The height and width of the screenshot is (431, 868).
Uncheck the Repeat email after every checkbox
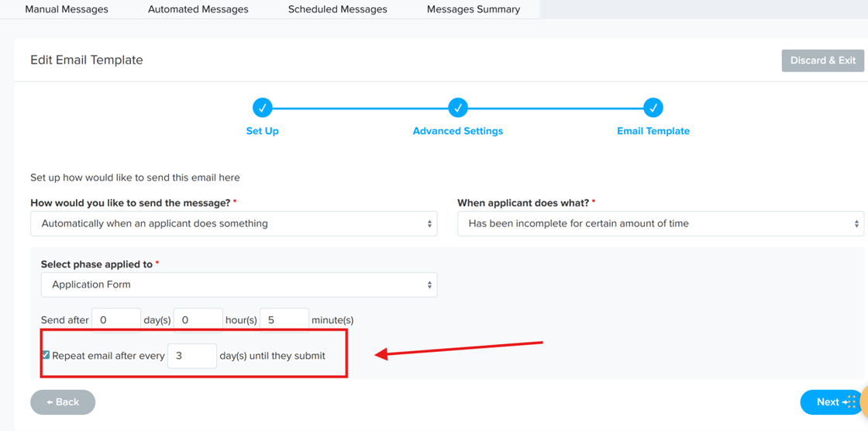coord(46,355)
